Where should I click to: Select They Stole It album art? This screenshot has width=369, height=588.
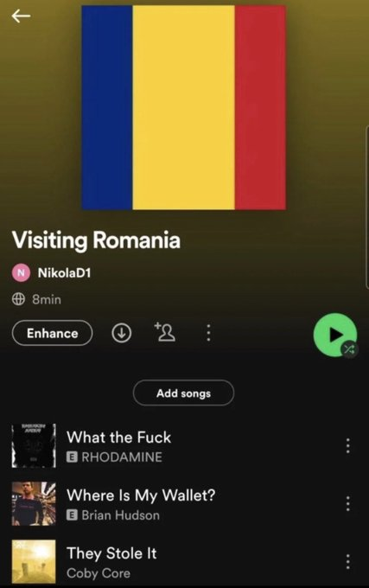coord(34,561)
